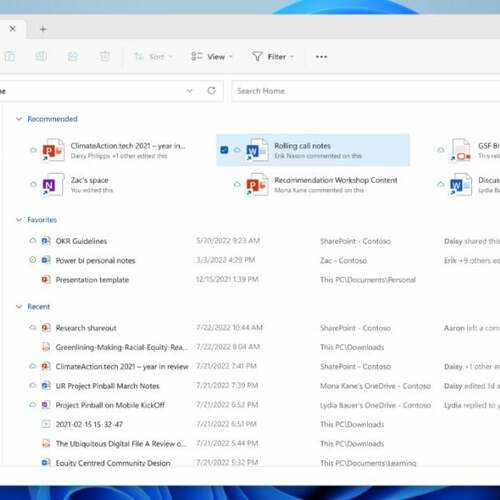Viewport: 500px width, 500px height.
Task: Uncheck the Rolling call notes checkbox
Action: click(x=224, y=150)
